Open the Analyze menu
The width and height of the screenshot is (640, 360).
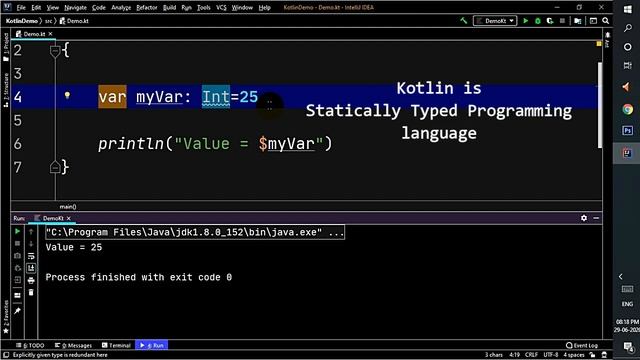(121, 7)
